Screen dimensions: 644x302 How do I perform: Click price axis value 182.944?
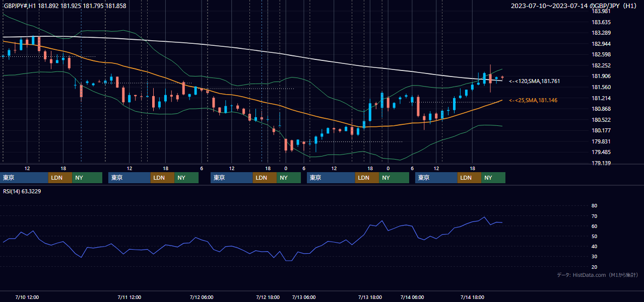pyautogui.click(x=601, y=44)
